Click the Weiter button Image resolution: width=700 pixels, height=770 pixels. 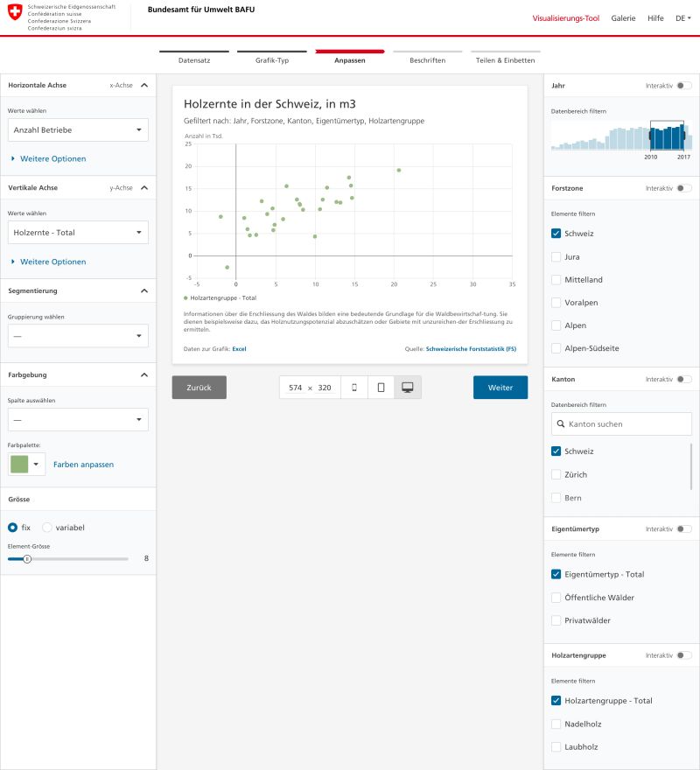click(500, 387)
